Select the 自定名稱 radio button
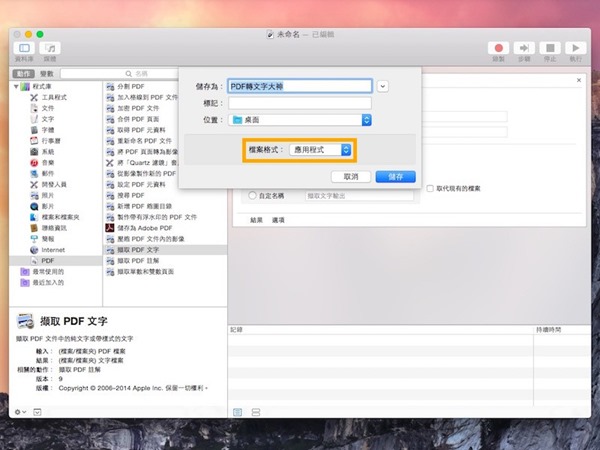The image size is (600, 450). point(252,196)
